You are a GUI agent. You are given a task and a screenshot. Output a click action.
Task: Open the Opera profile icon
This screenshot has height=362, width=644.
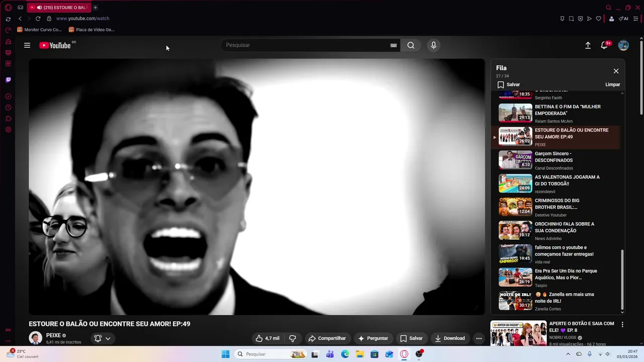coord(611,19)
